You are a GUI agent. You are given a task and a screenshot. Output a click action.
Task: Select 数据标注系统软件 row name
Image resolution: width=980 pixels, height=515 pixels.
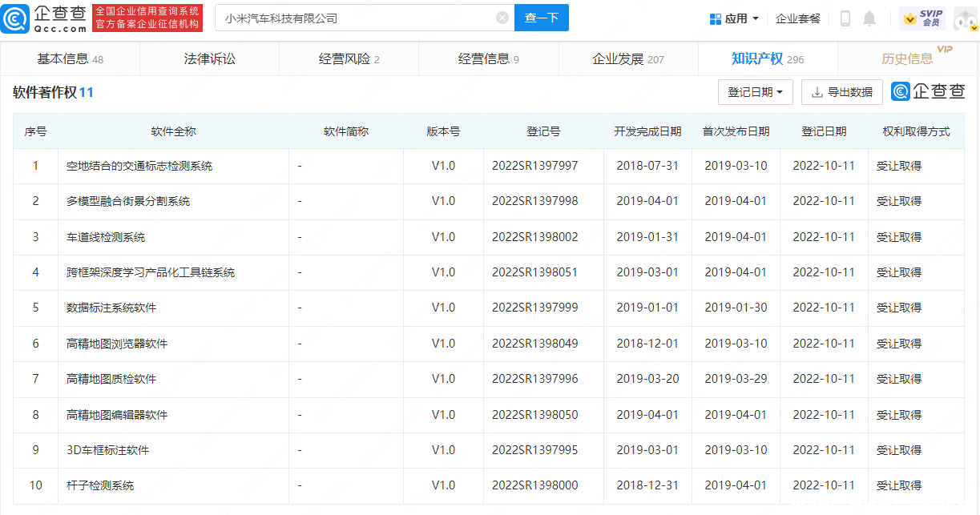coord(111,308)
